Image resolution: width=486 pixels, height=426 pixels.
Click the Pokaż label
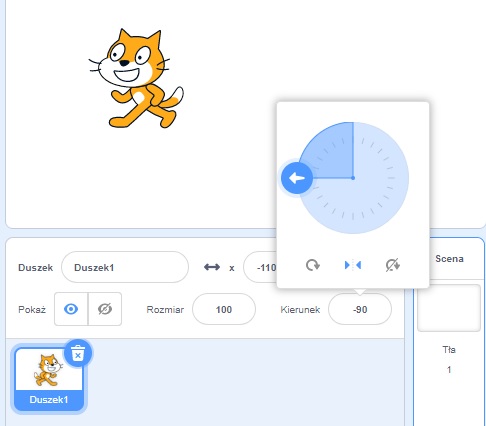[x=32, y=310]
